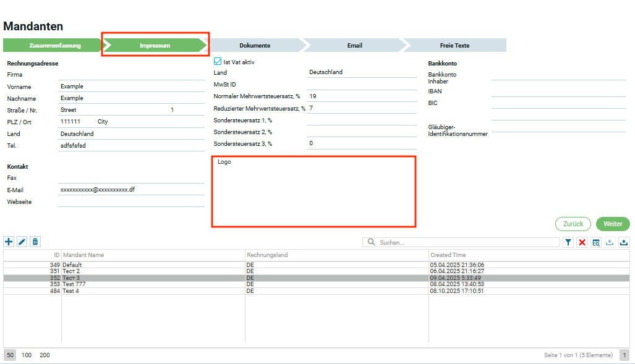Open the Land field under Ist Vat aktiv
The width and height of the screenshot is (635, 364).
(361, 72)
